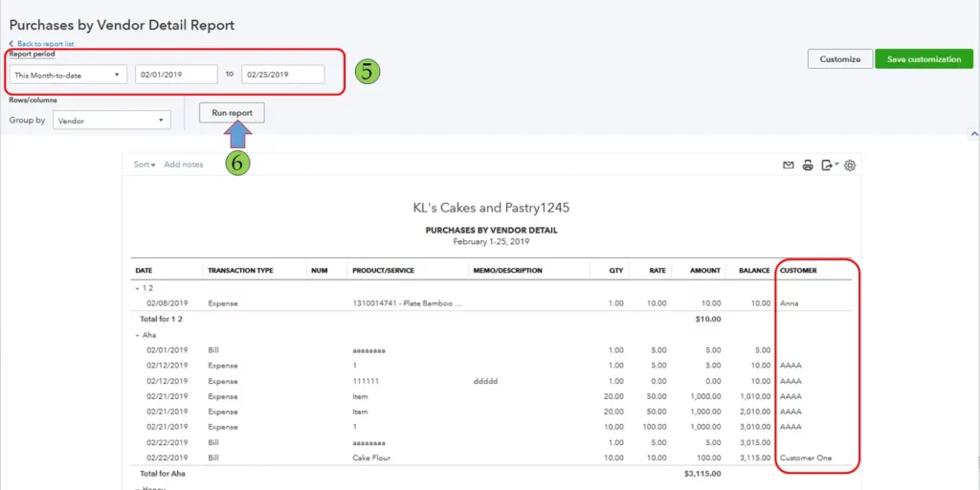Open the export report icon menu

click(x=829, y=166)
